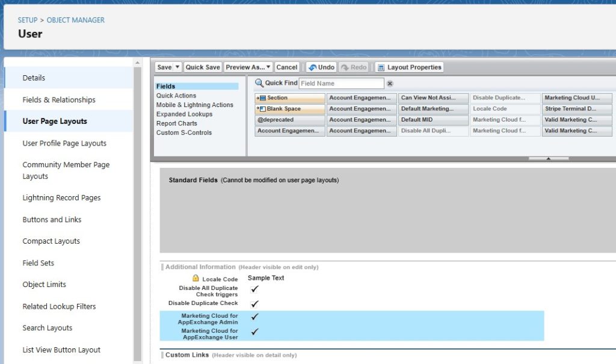Follow the OBJECT MANAGER breadcrumb link
This screenshot has height=364, width=616.
[x=75, y=20]
